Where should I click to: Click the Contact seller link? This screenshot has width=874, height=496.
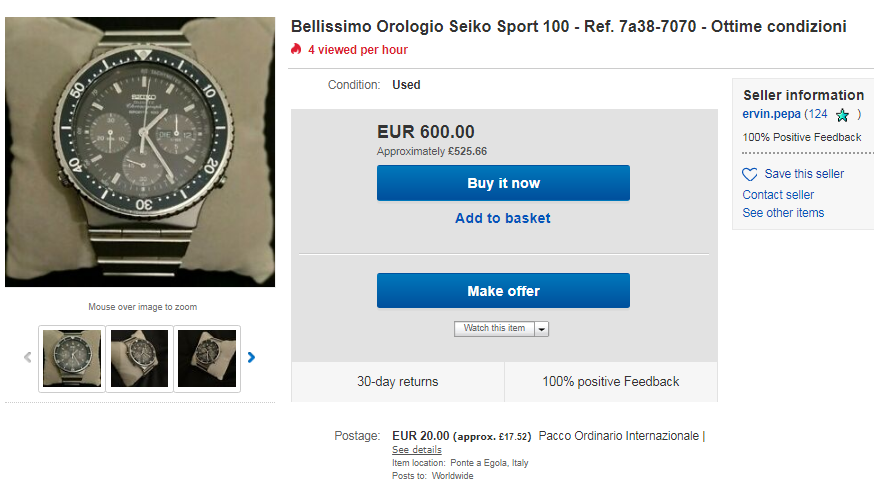[x=778, y=195]
